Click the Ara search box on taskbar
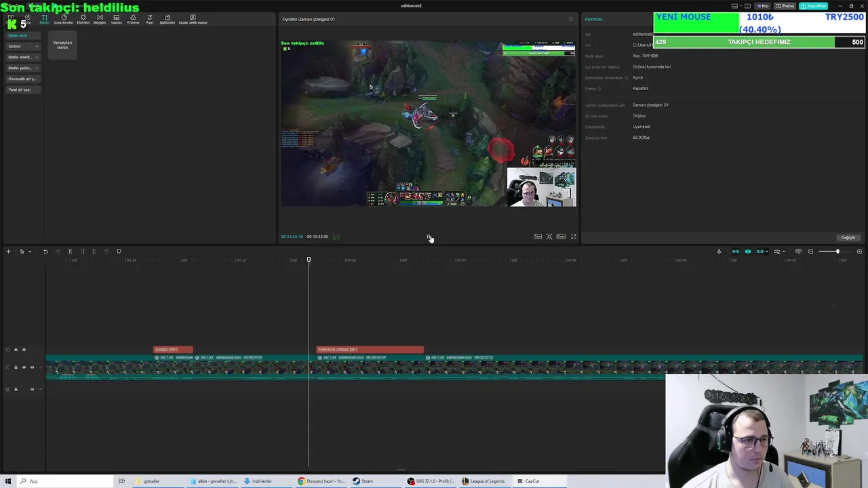The height and width of the screenshot is (488, 868). coord(66,481)
